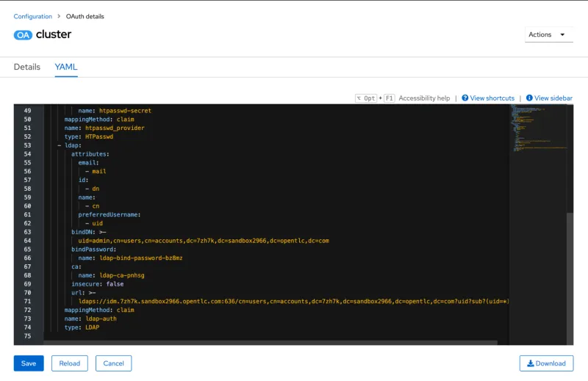Switch to the Details tab

coord(27,67)
